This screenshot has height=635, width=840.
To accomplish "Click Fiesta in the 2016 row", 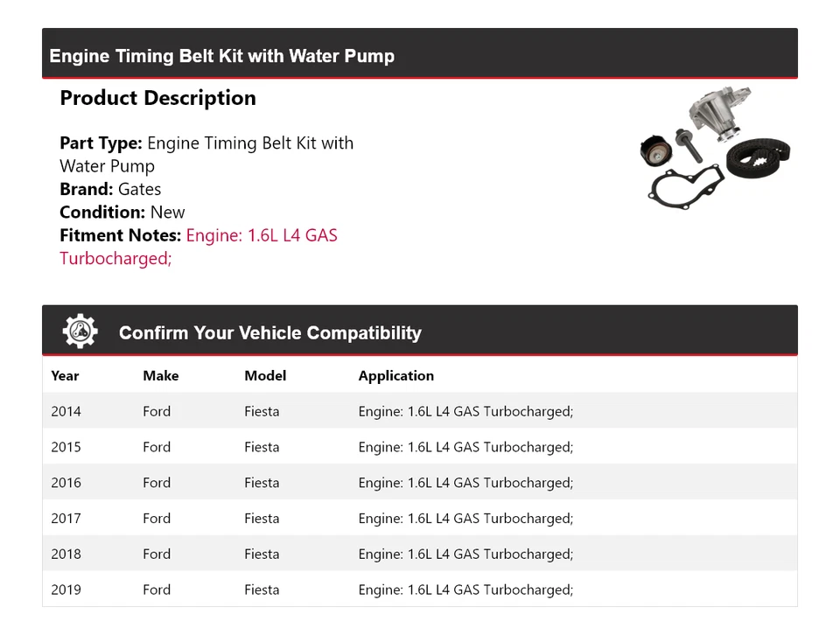I will click(262, 483).
